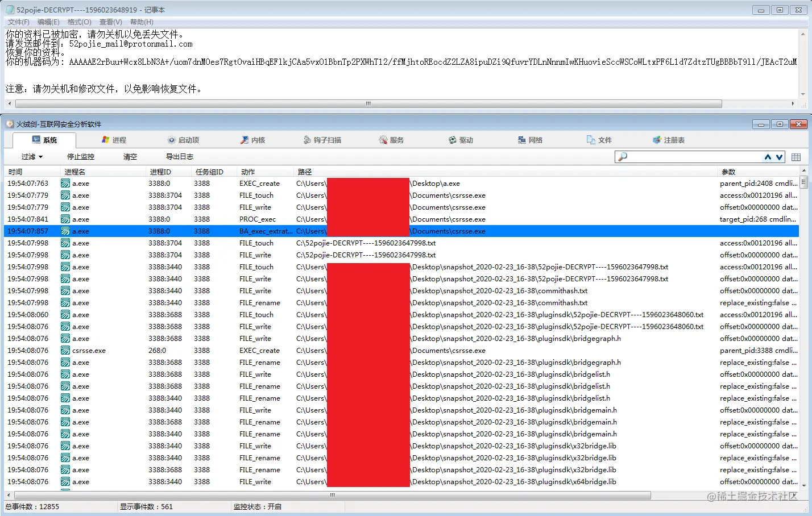Sort by the 时间 column header
The image size is (812, 516).
[x=32, y=172]
